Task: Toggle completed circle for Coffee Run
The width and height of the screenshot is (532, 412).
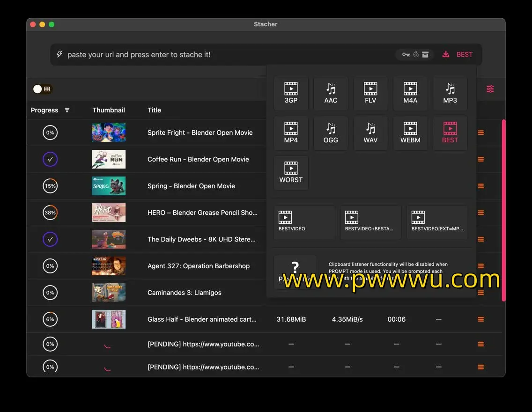Action: 50,159
